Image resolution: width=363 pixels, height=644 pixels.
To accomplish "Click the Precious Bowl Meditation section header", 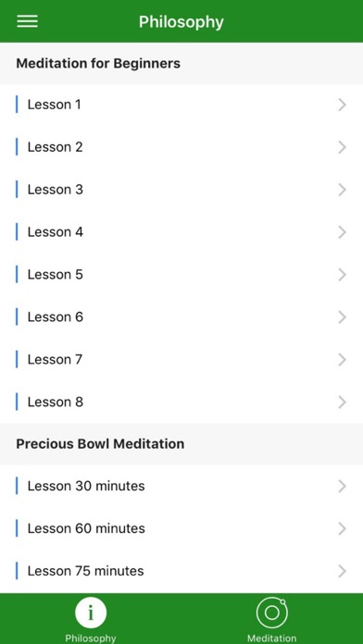I will 181,444.
